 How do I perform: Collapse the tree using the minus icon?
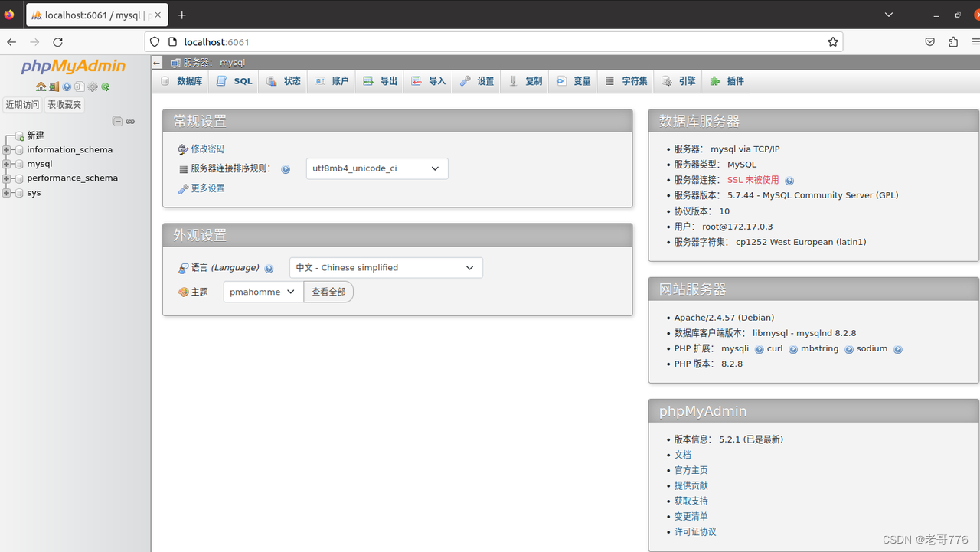117,121
